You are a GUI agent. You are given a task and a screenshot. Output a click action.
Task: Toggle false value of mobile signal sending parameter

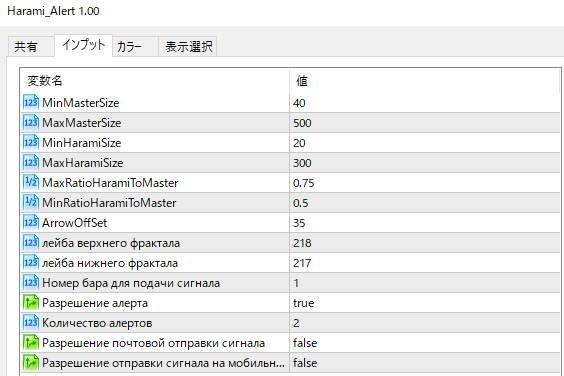[425, 363]
